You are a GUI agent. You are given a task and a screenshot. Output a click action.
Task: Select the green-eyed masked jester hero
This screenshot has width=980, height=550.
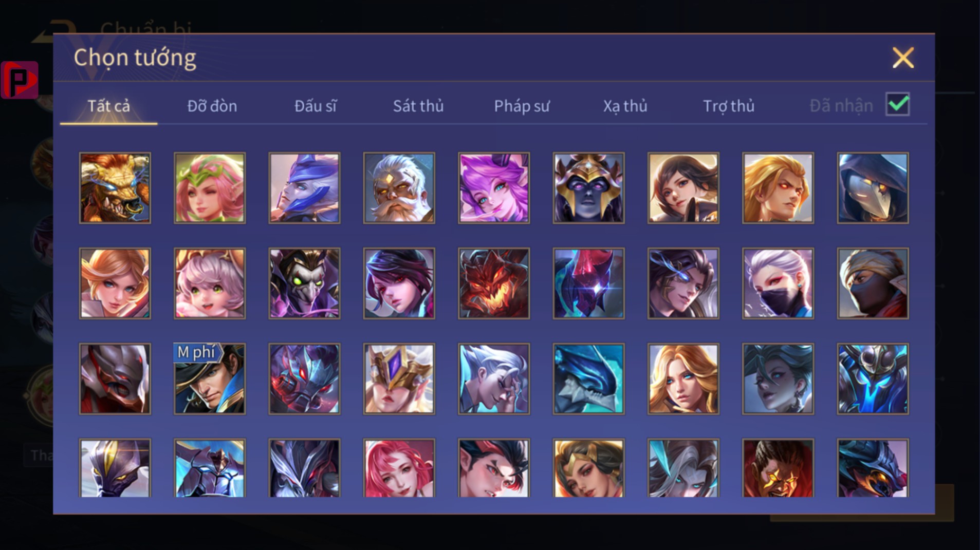[304, 283]
